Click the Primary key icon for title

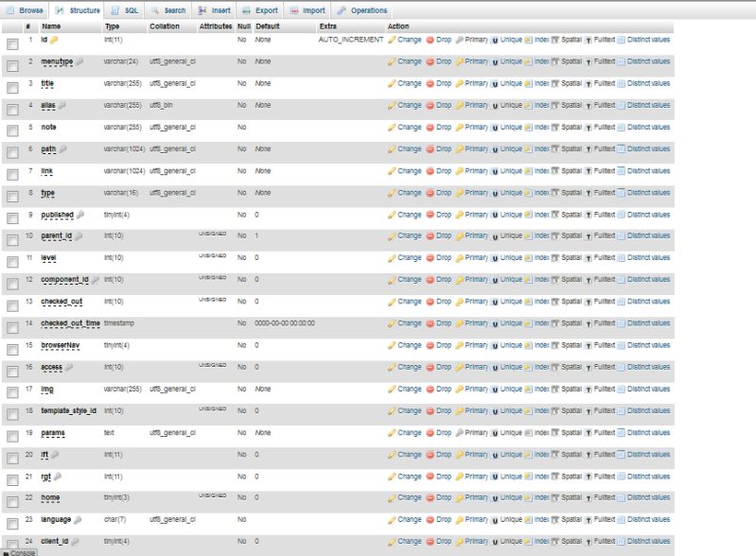[x=460, y=83]
